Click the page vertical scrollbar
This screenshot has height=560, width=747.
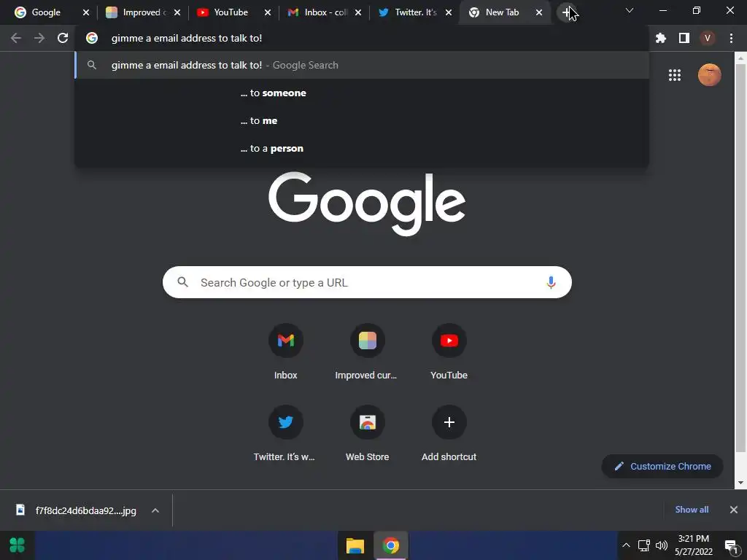[x=740, y=257]
